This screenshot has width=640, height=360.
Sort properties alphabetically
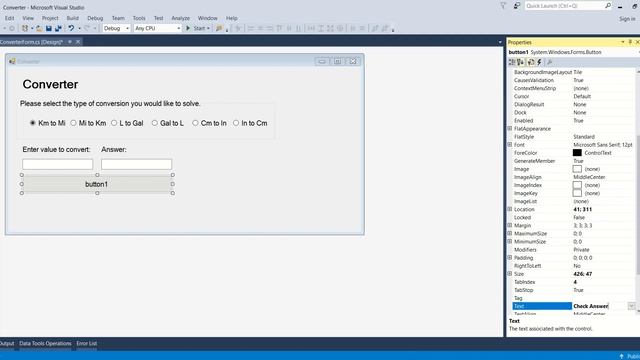tap(520, 62)
